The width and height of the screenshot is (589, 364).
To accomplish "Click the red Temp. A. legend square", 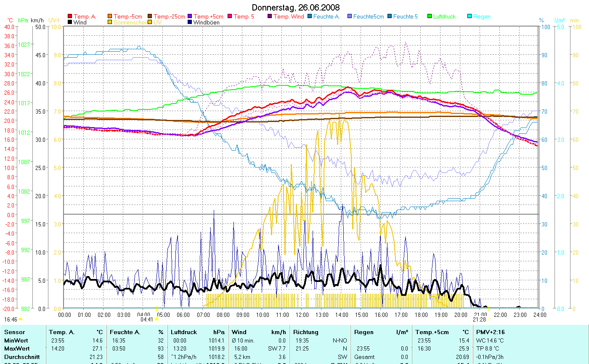I will click(x=70, y=17).
